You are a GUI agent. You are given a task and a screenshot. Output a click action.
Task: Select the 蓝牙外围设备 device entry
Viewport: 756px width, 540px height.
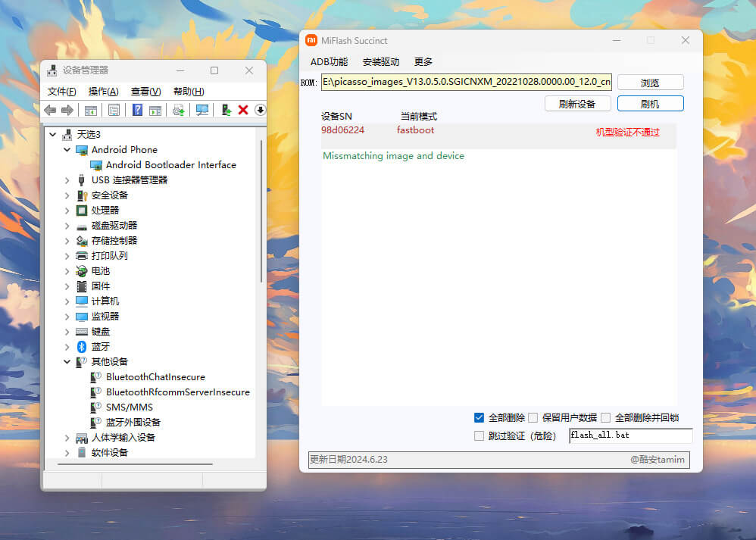133,423
